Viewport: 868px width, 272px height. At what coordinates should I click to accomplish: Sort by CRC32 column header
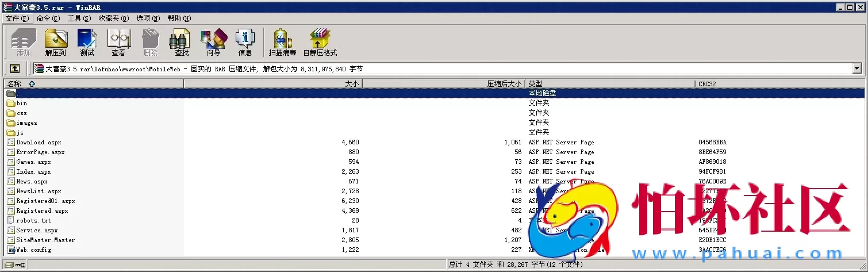(x=779, y=84)
